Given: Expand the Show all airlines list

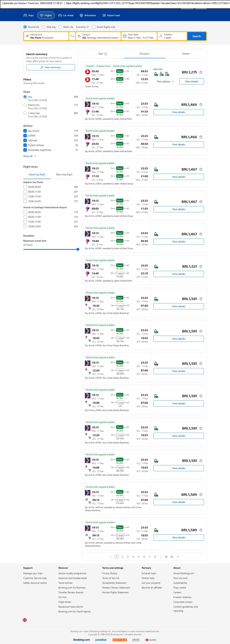Looking at the screenshot, I should coord(29,156).
